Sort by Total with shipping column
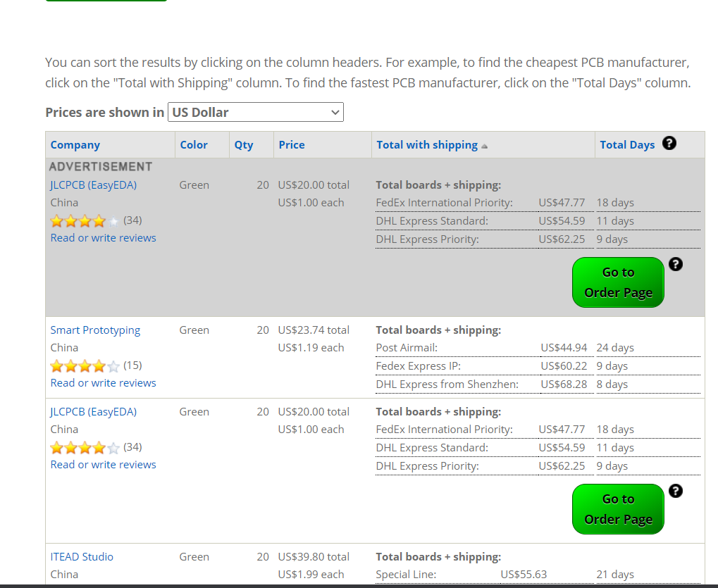 tap(427, 144)
